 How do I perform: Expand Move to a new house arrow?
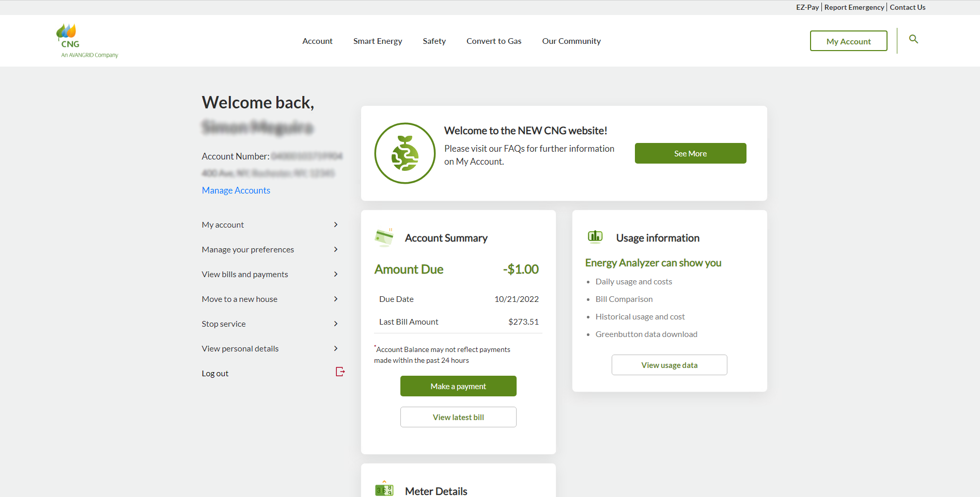click(x=336, y=299)
